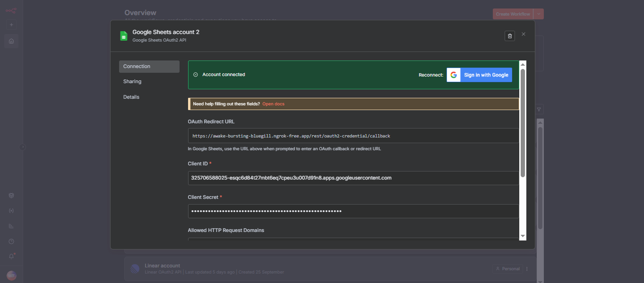
Task: Open Insights via the bar chart icon
Action: point(11,226)
